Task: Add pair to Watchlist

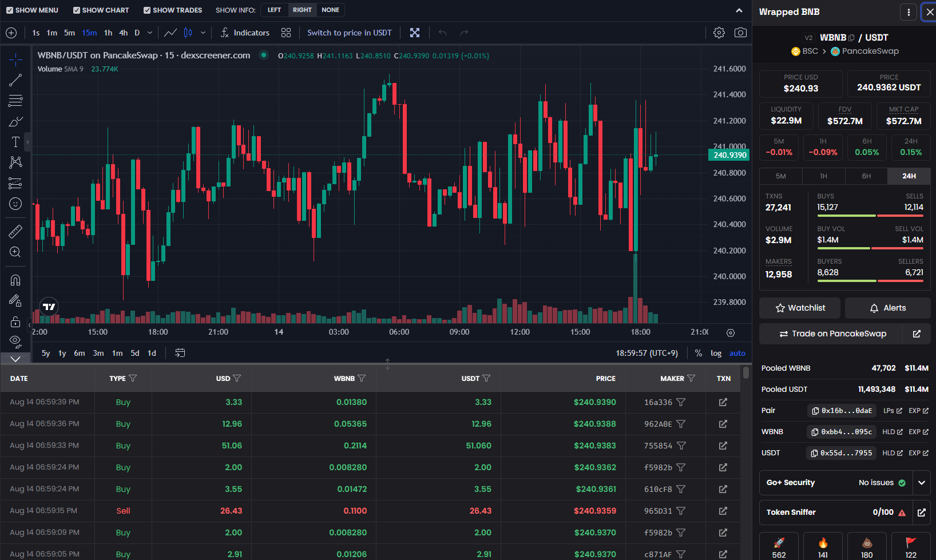Action: [800, 308]
